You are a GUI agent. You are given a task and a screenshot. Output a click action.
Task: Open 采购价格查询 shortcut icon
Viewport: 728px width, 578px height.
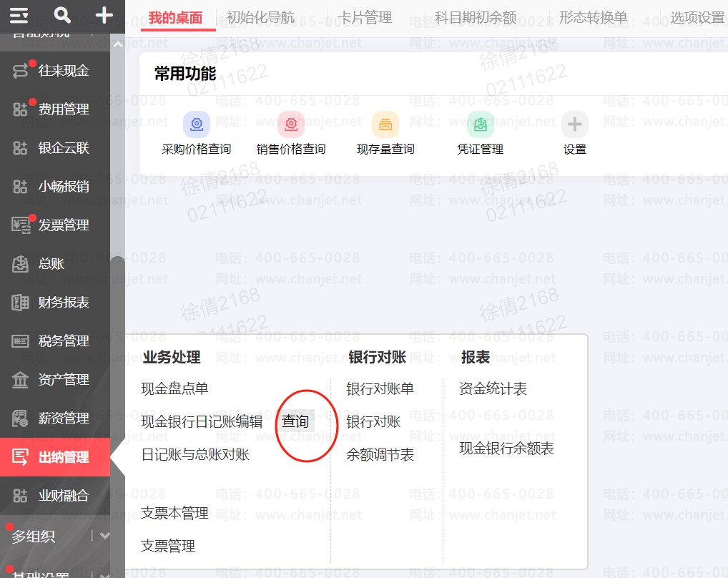197,124
